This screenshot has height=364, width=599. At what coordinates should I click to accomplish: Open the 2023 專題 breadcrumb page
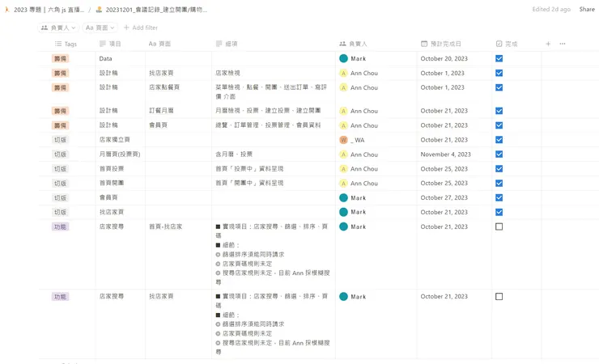[x=49, y=10]
